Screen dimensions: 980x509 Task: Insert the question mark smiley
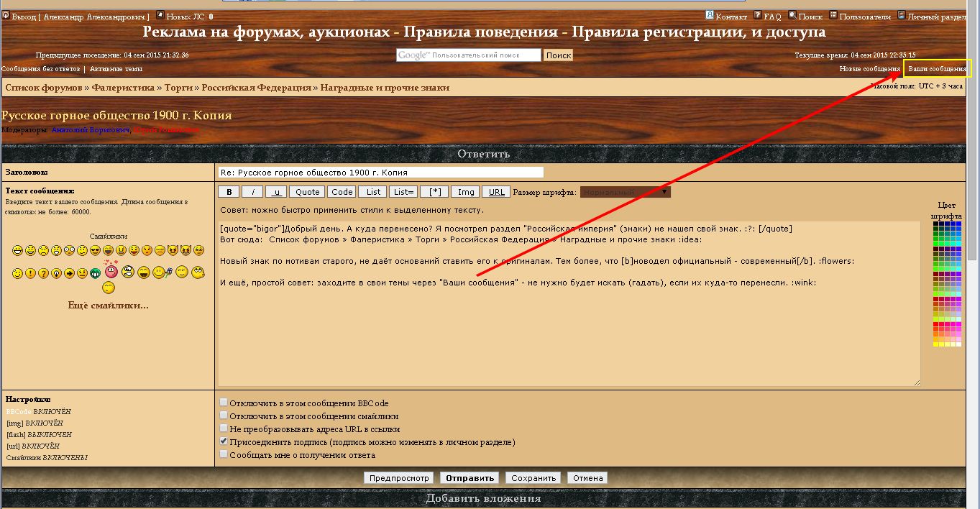[43, 273]
